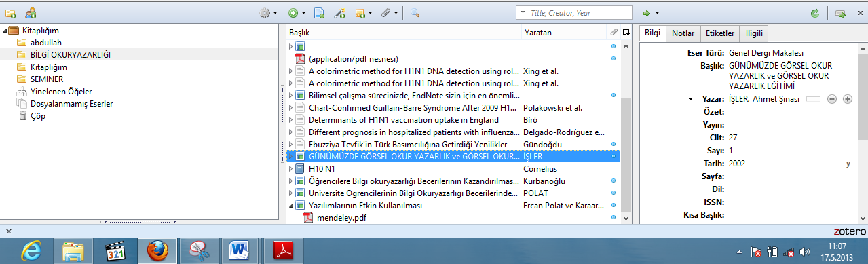Add another author with plus button
This screenshot has height=264, width=868.
tap(847, 99)
